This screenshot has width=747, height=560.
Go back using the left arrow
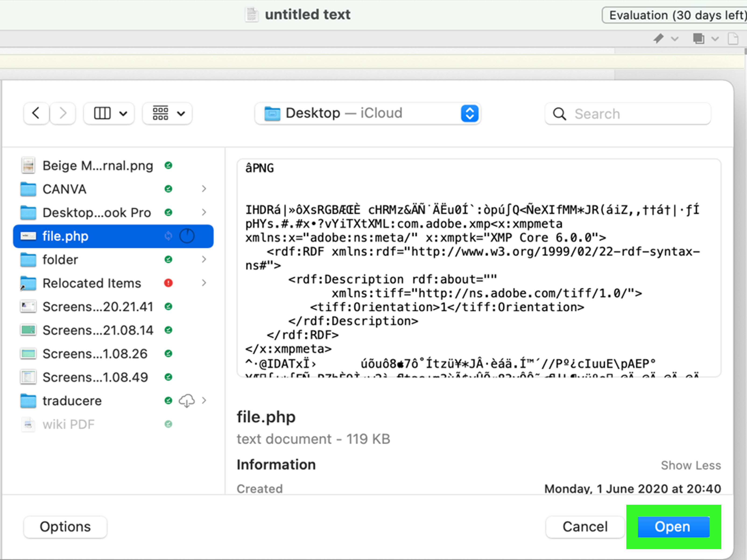point(36,113)
